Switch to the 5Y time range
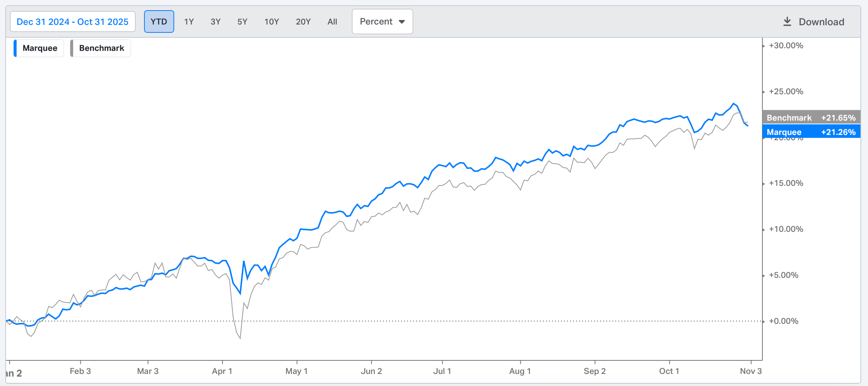The height and width of the screenshot is (386, 868). 242,22
